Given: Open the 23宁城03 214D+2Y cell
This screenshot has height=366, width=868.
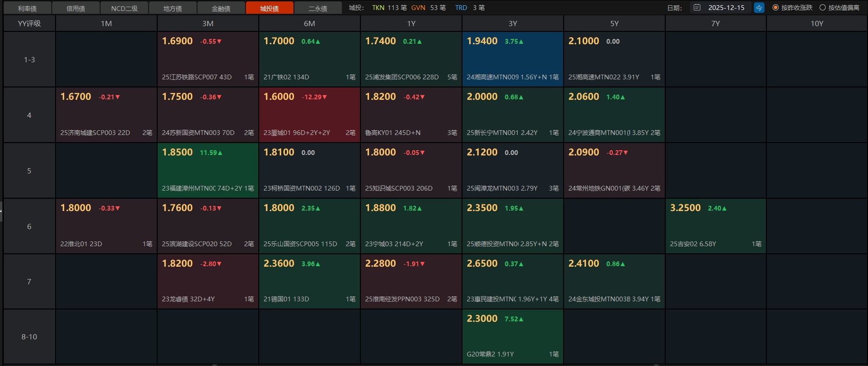Looking at the screenshot, I should pyautogui.click(x=411, y=226).
